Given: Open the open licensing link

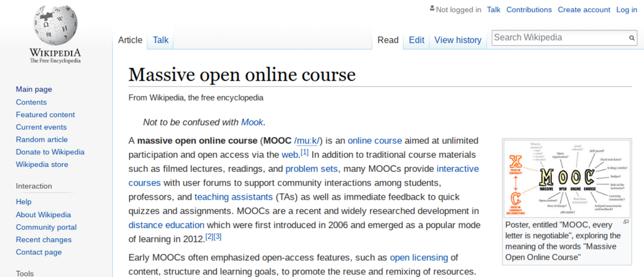Looking at the screenshot, I should [419, 258].
